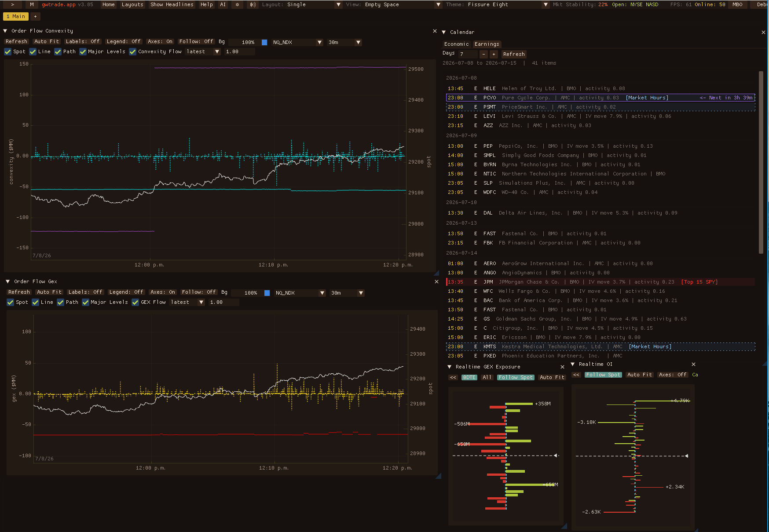The width and height of the screenshot is (769, 532).
Task: Click << button in Realtime OI panel
Action: [576, 375]
